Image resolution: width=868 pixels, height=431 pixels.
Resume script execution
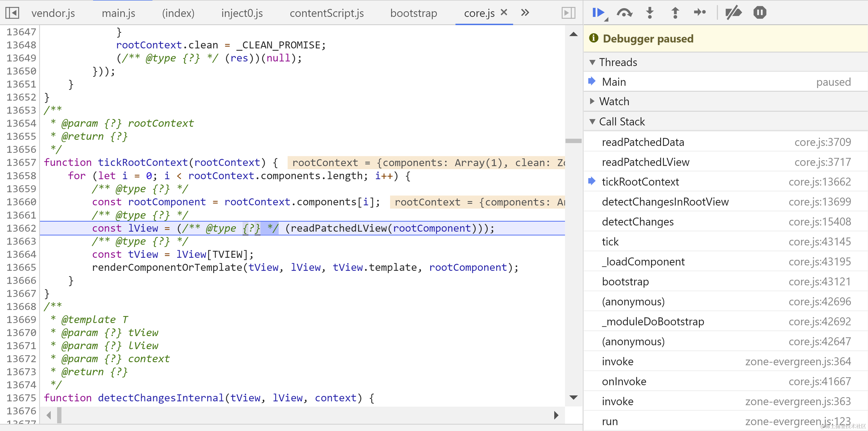(x=598, y=13)
